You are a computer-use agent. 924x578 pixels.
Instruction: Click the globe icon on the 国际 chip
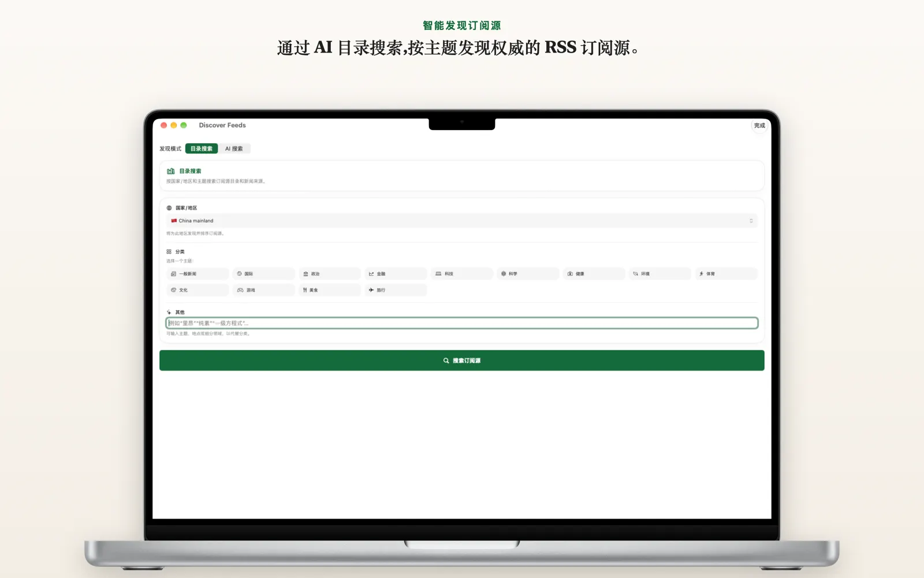pos(240,274)
